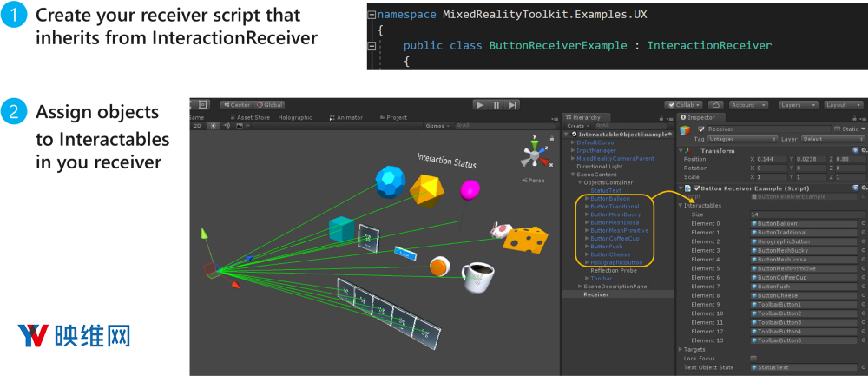Toggle the Lock Focus checkbox

(x=753, y=358)
